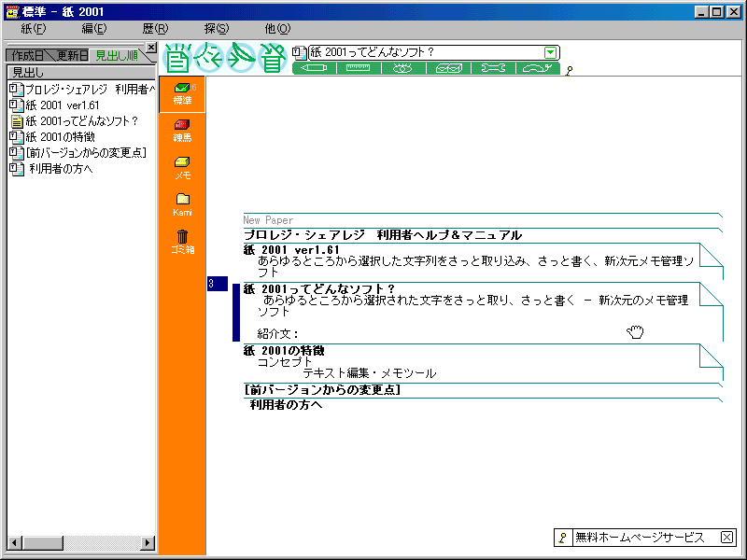Click the telephone icon in green strip
Image resolution: width=747 pixels, height=560 pixels.
click(x=538, y=68)
